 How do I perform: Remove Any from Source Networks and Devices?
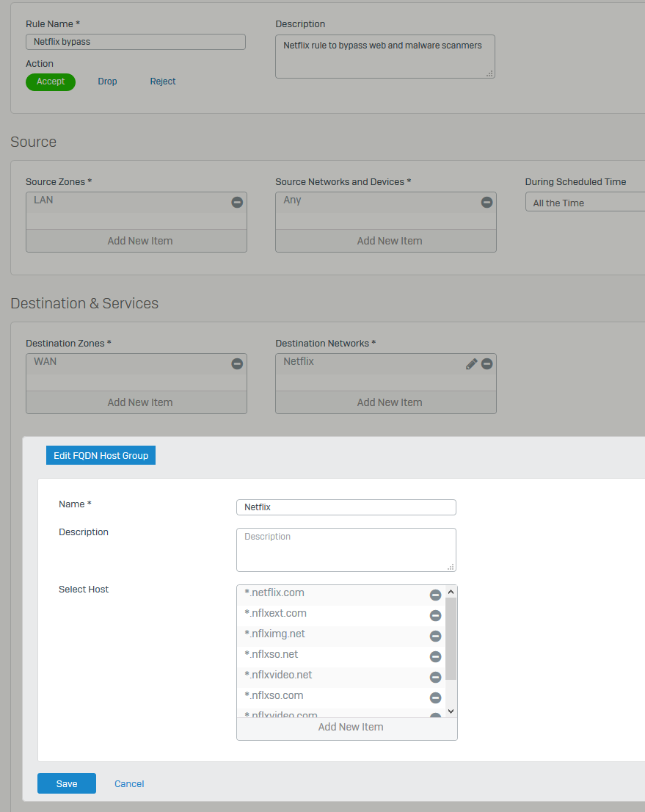click(487, 202)
